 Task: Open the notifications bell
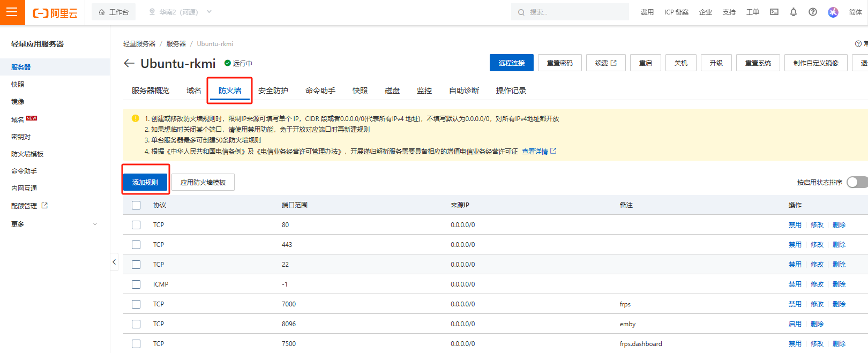click(794, 12)
